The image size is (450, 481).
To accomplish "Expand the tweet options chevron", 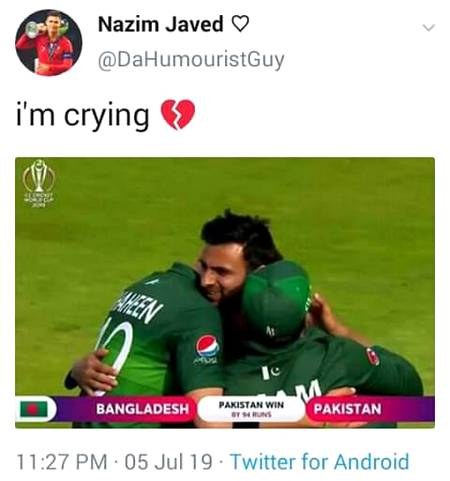I will point(429,27).
